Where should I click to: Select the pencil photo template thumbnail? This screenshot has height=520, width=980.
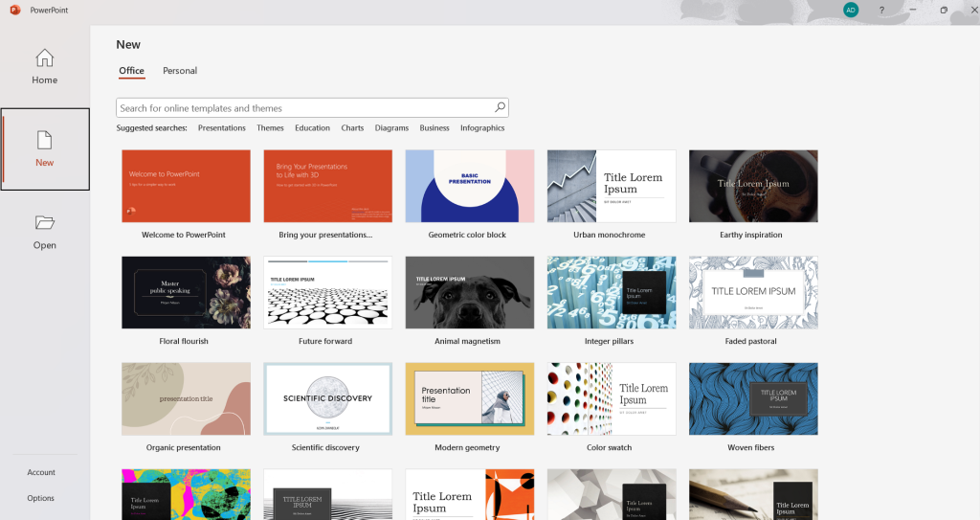tap(754, 494)
